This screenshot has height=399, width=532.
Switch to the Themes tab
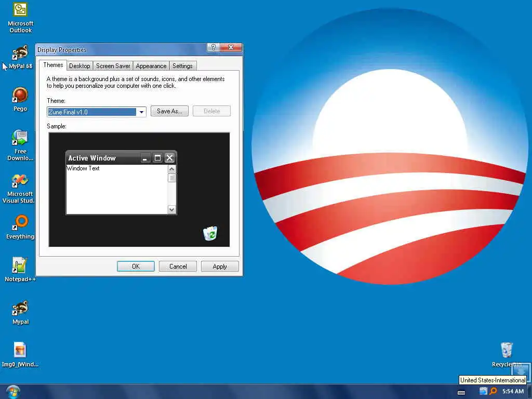pyautogui.click(x=53, y=65)
